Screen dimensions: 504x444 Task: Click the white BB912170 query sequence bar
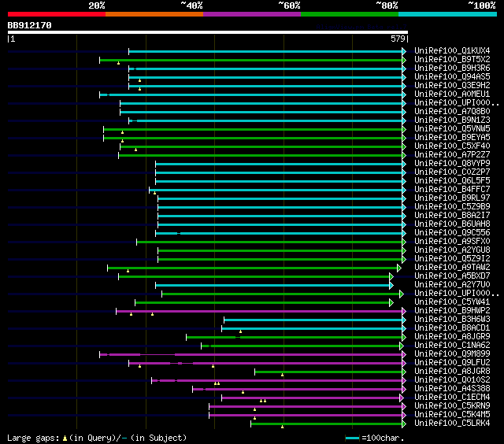click(x=208, y=32)
